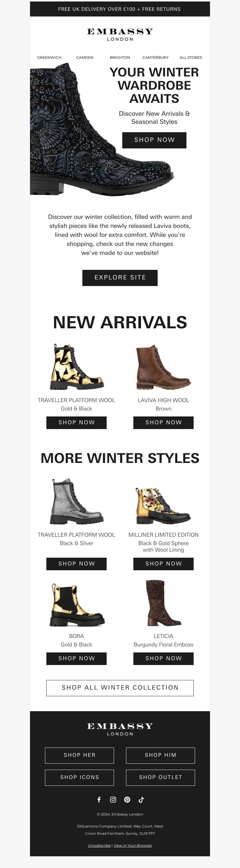Click the Unsubscribe link

pos(99,845)
